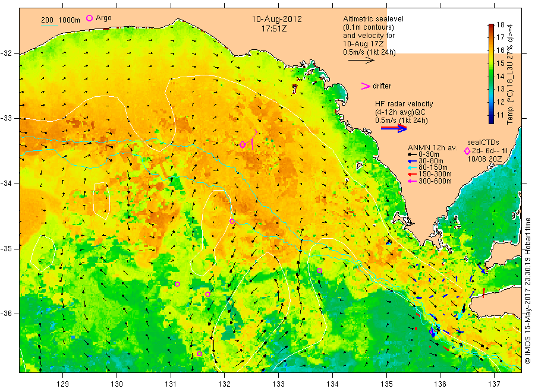535x392 pixels.
Task: Select the Argo float marker near 132°E, 34.6°S
Action: tap(232, 221)
